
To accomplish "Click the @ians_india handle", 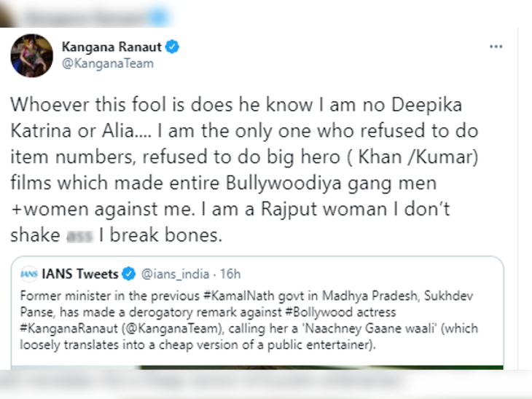I will (x=172, y=274).
